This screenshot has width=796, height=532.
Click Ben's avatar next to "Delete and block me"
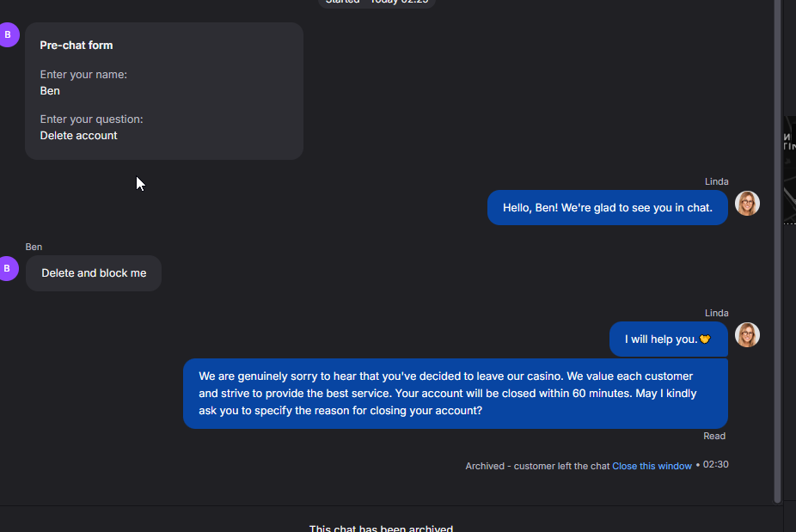pyautogui.click(x=8, y=269)
